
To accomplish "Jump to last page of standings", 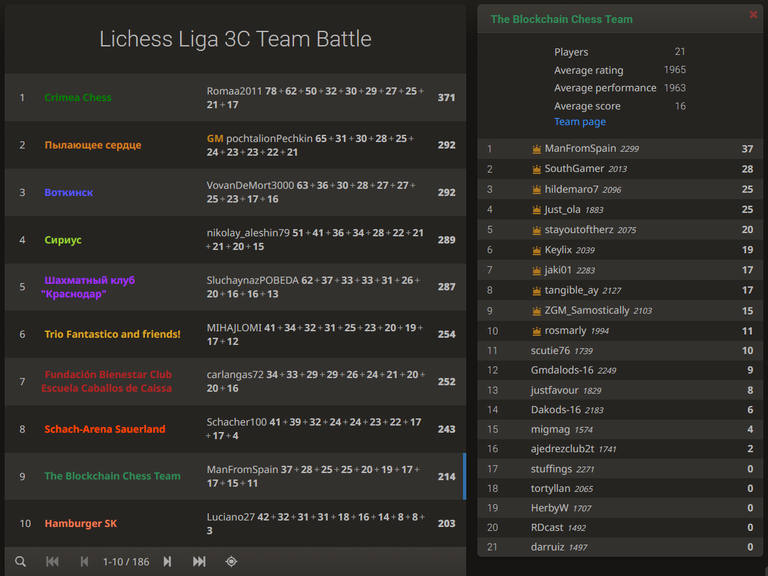I will (x=199, y=561).
